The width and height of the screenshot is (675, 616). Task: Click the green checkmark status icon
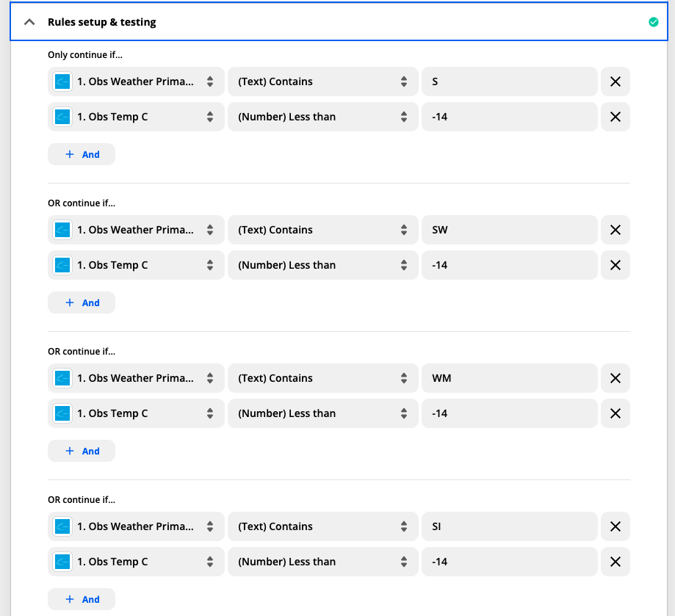(653, 22)
